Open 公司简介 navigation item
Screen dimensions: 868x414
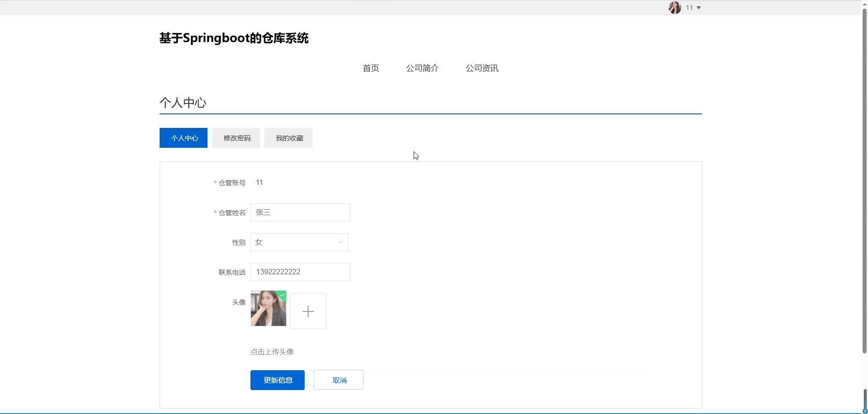pos(422,68)
